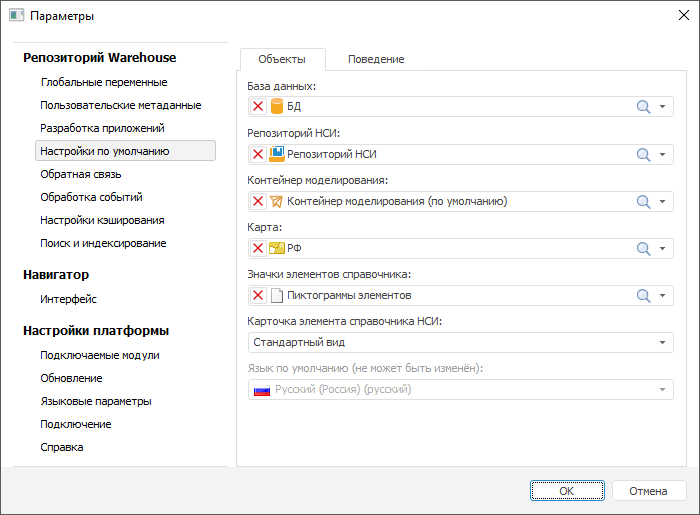
Task: Go to Языковые параметры section
Action: (96, 401)
